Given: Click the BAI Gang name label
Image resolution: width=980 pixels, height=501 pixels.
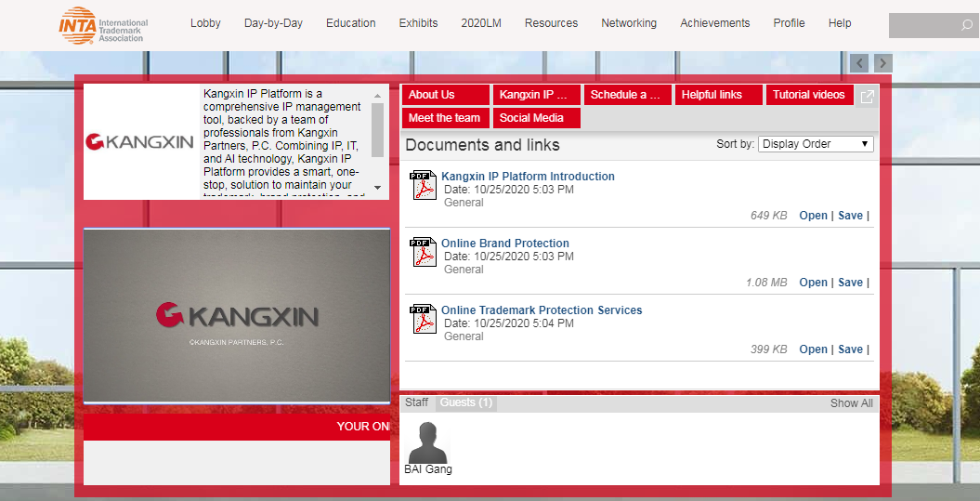Looking at the screenshot, I should pos(428,469).
